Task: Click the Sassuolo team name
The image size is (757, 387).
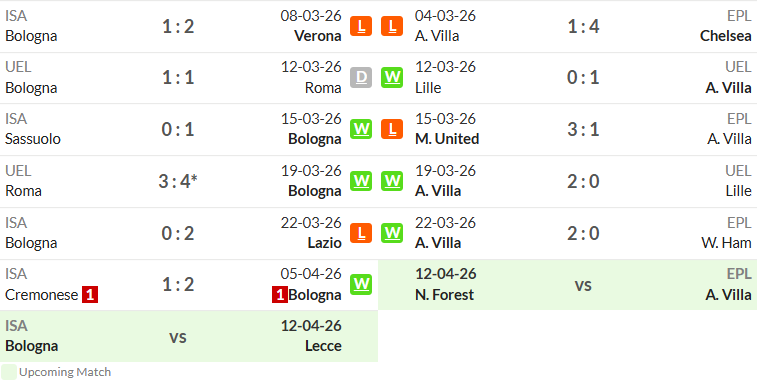Action: tap(33, 139)
